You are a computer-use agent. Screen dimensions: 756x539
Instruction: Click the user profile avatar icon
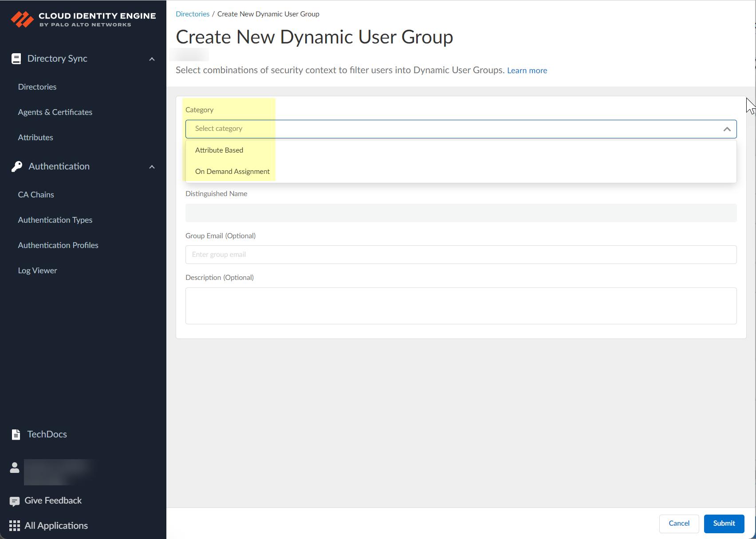pyautogui.click(x=15, y=468)
